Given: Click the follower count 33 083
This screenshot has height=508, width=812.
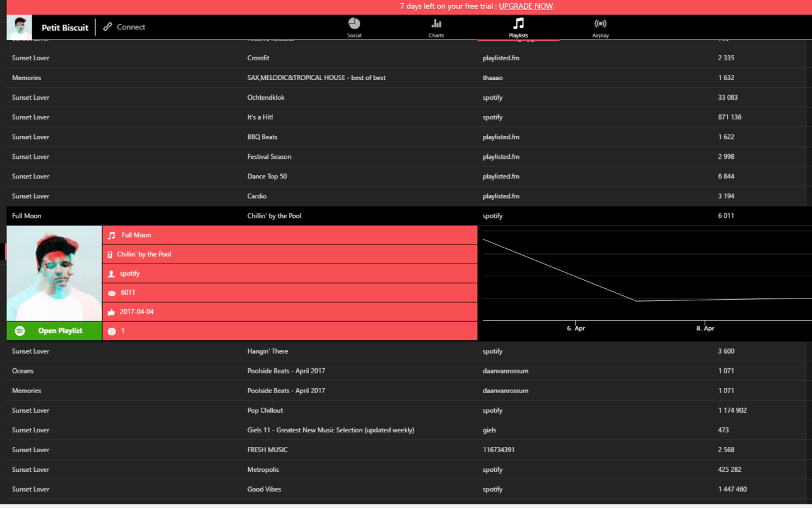Looking at the screenshot, I should click(x=728, y=97).
